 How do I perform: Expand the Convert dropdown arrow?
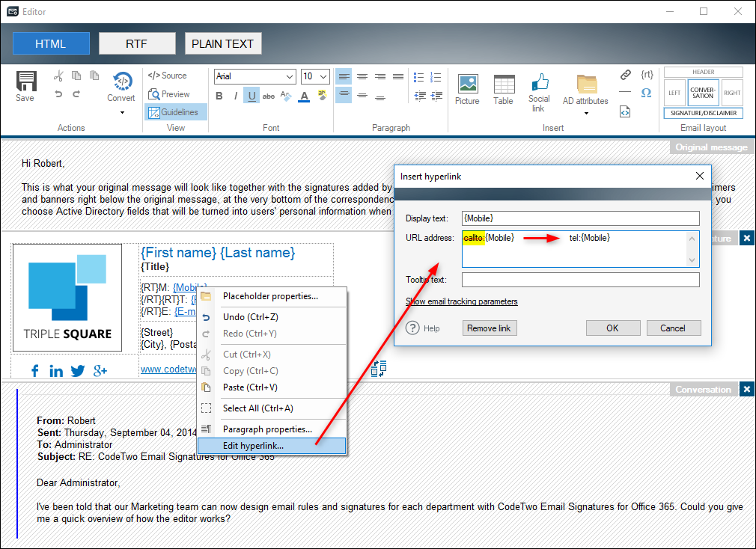click(122, 113)
